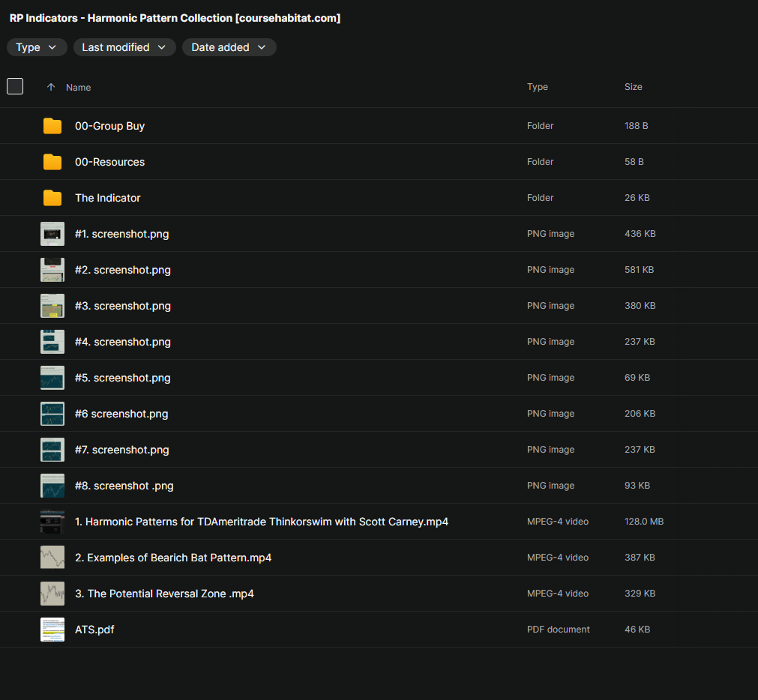The width and height of the screenshot is (758, 700).
Task: Click the #5. screenshot.png thumbnail
Action: (x=52, y=378)
